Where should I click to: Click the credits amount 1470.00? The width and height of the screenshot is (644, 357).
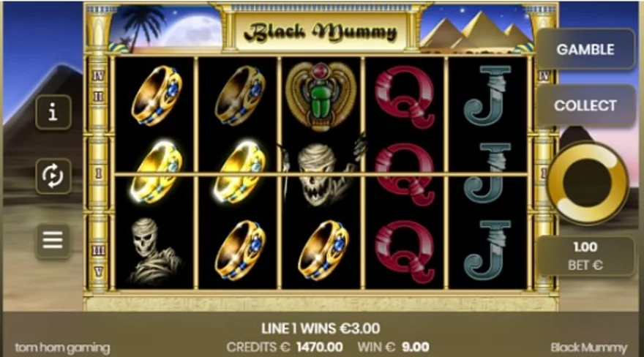point(320,347)
